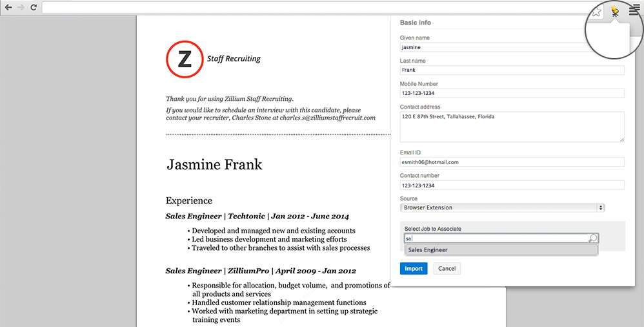644x327 pixels.
Task: Click the browser forward arrow
Action: point(21,7)
